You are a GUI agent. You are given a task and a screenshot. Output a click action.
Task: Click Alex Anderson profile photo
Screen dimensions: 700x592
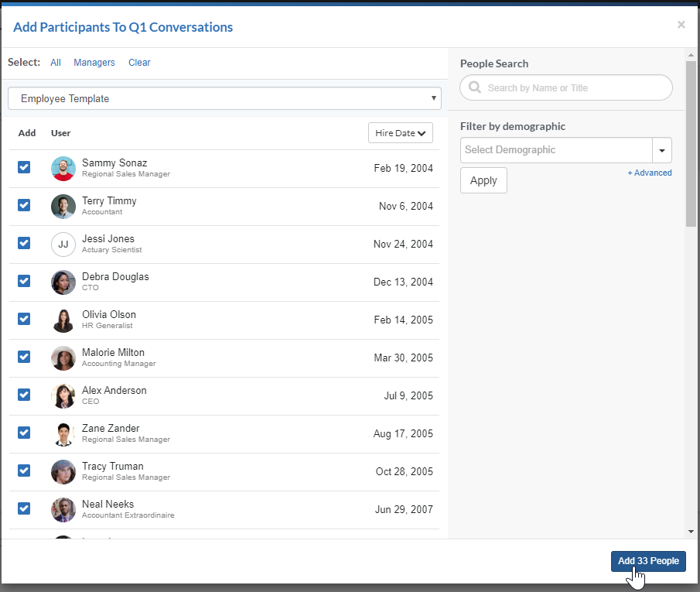pyautogui.click(x=63, y=396)
